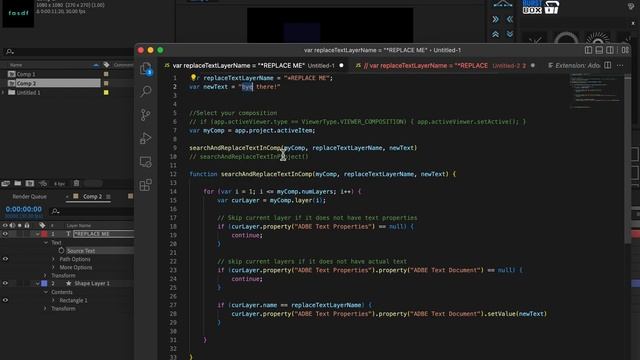Click double right chevron in After Effects panel
This screenshot has width=640, height=360.
click(x=495, y=19)
